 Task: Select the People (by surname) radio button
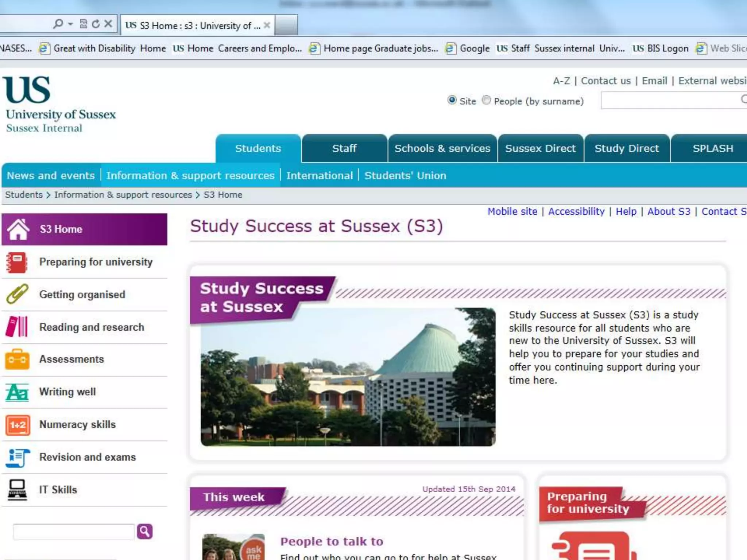pyautogui.click(x=486, y=100)
